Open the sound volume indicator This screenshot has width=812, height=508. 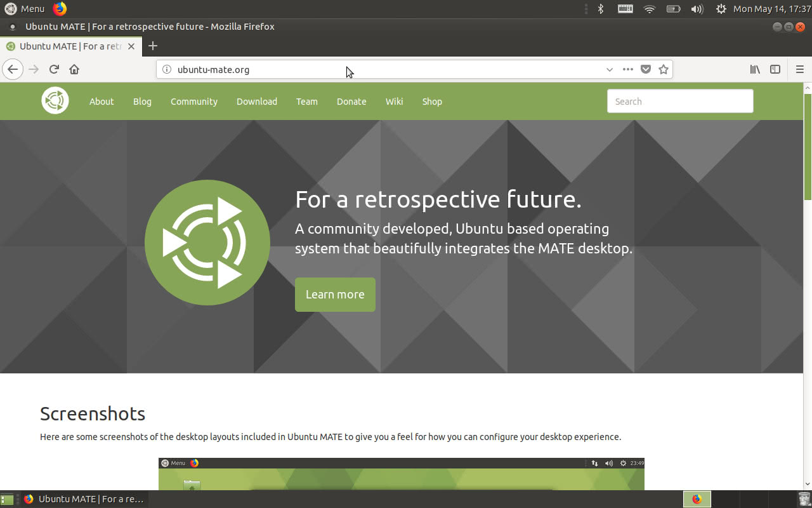tap(697, 9)
